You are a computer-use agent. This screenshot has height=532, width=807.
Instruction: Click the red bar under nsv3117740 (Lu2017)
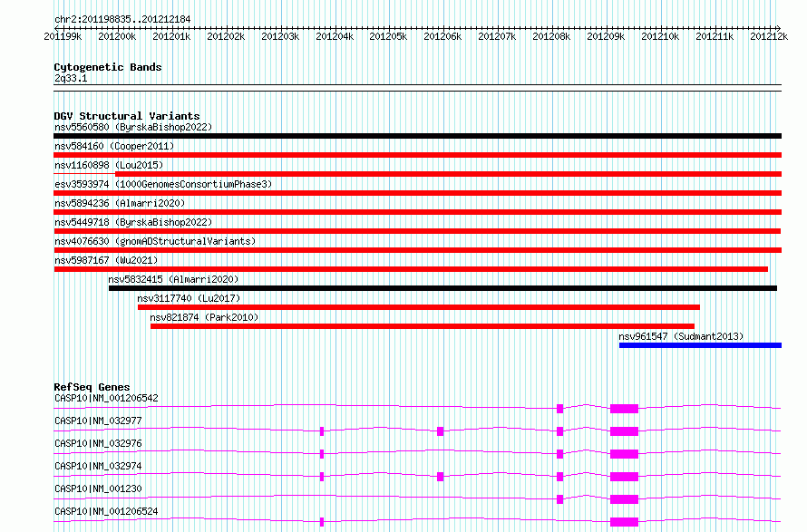pos(418,307)
